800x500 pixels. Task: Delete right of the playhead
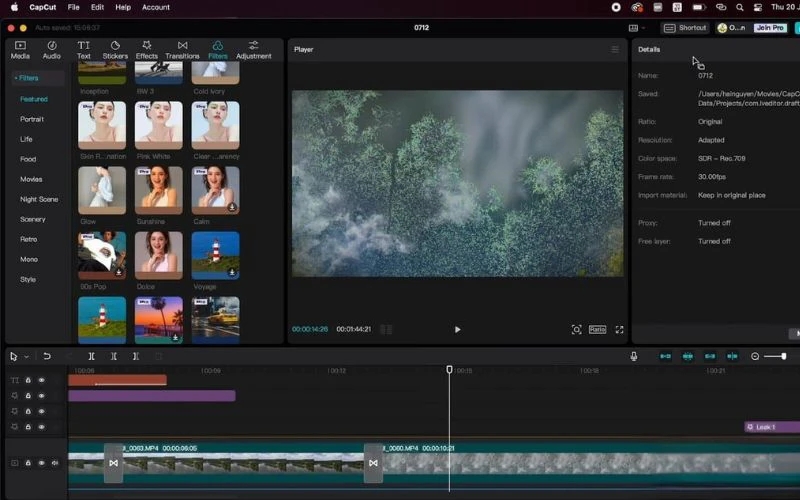coord(136,356)
